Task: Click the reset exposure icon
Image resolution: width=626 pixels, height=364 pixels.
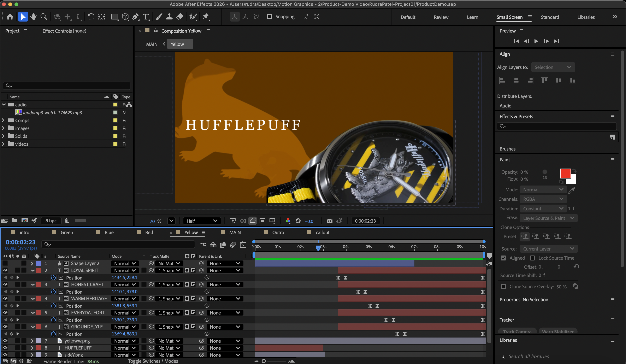Action: 298,221
